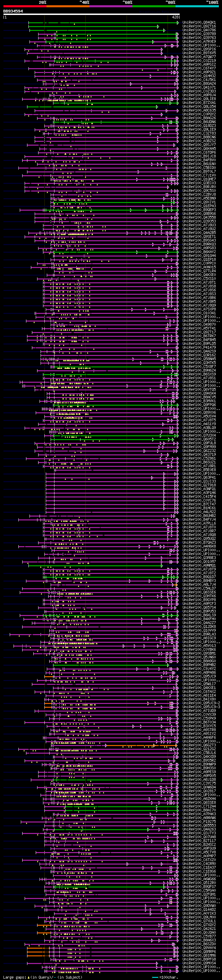Select the UniRef100_A8L7J4 label
Viewport: 222px width, 980px height.
coord(199,584)
